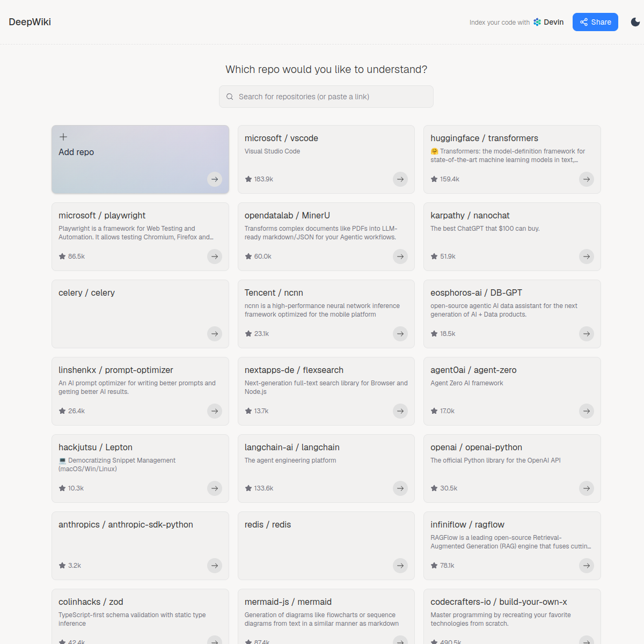
Task: Click the 13.7k star count
Action: click(261, 411)
